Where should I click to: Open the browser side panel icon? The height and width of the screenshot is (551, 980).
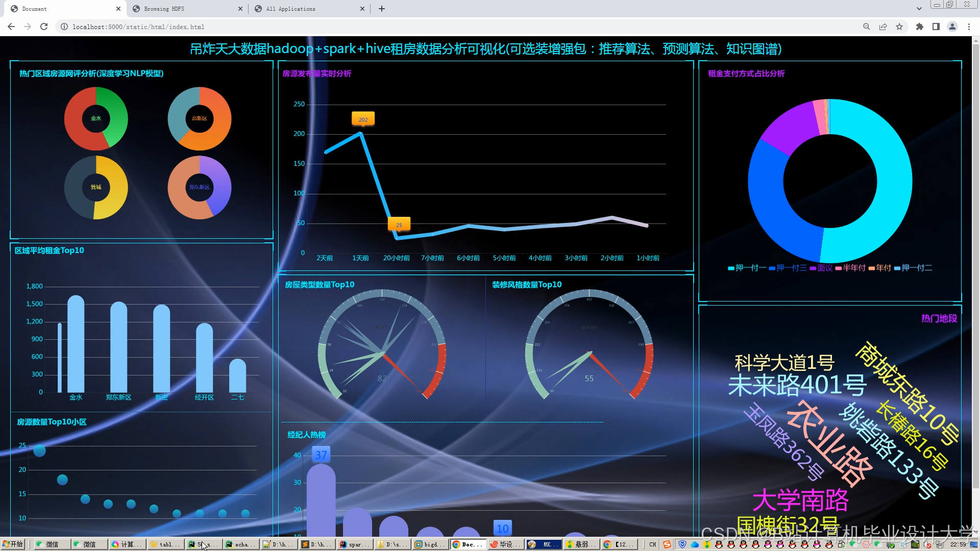tap(936, 27)
